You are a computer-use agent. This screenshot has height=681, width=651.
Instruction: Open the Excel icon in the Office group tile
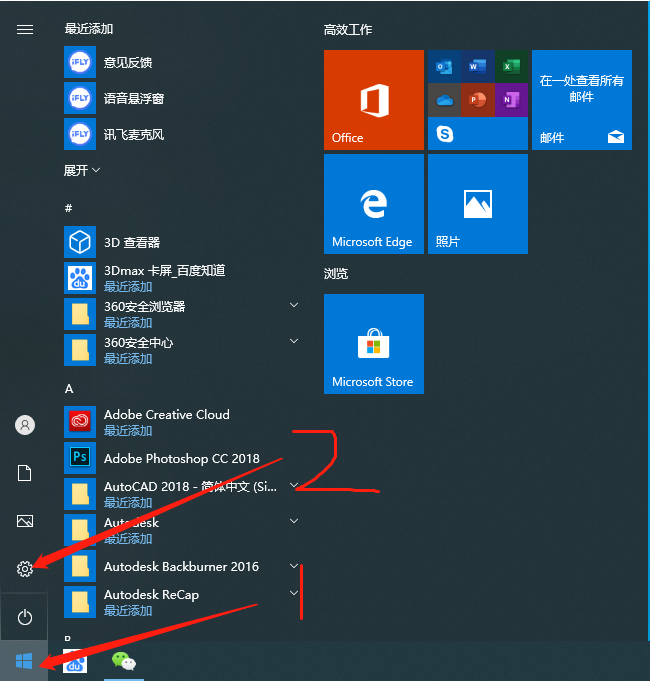tap(512, 66)
